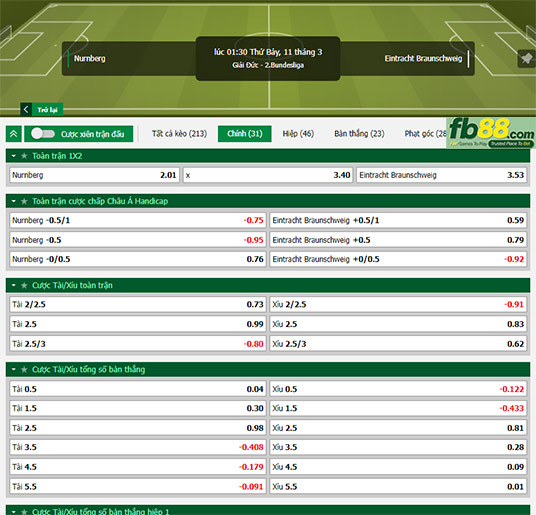Select Xỉu 3.5 at 0.28
The width and height of the screenshot is (536, 515).
tap(398, 447)
